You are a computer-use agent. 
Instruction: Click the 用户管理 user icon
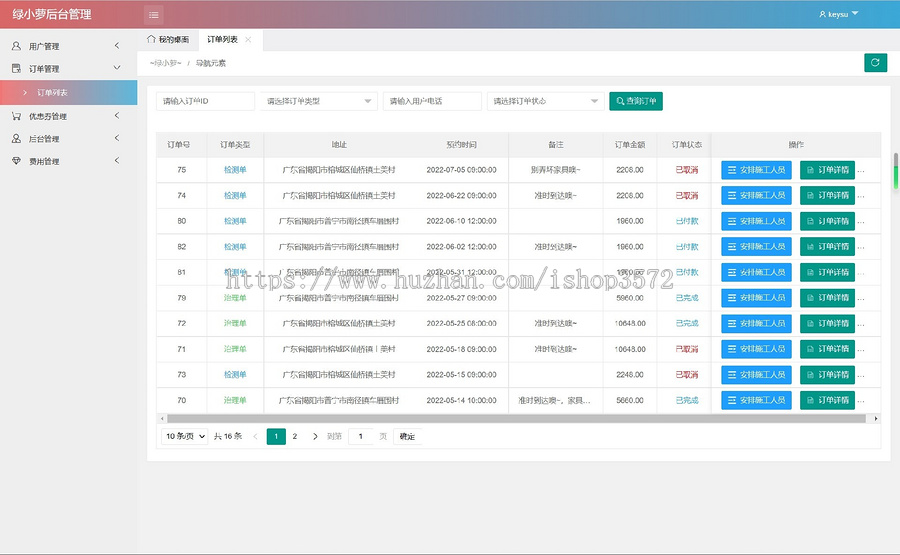(x=16, y=46)
